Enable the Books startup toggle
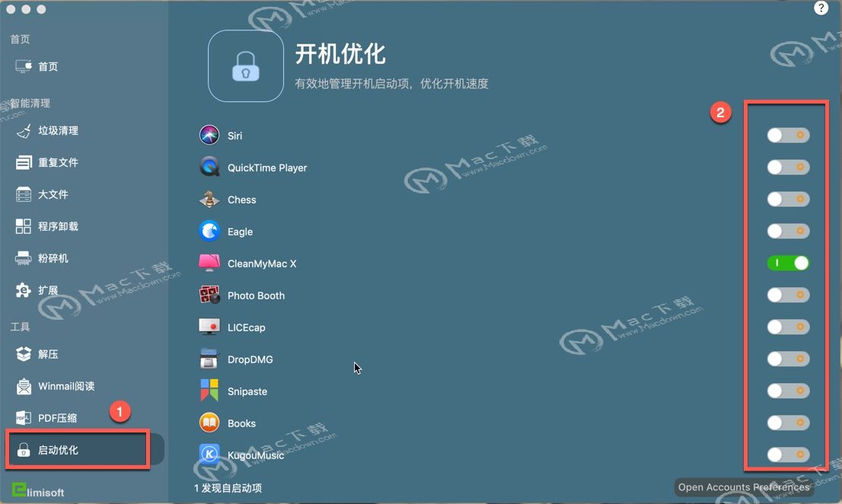This screenshot has height=504, width=842. 788,423
